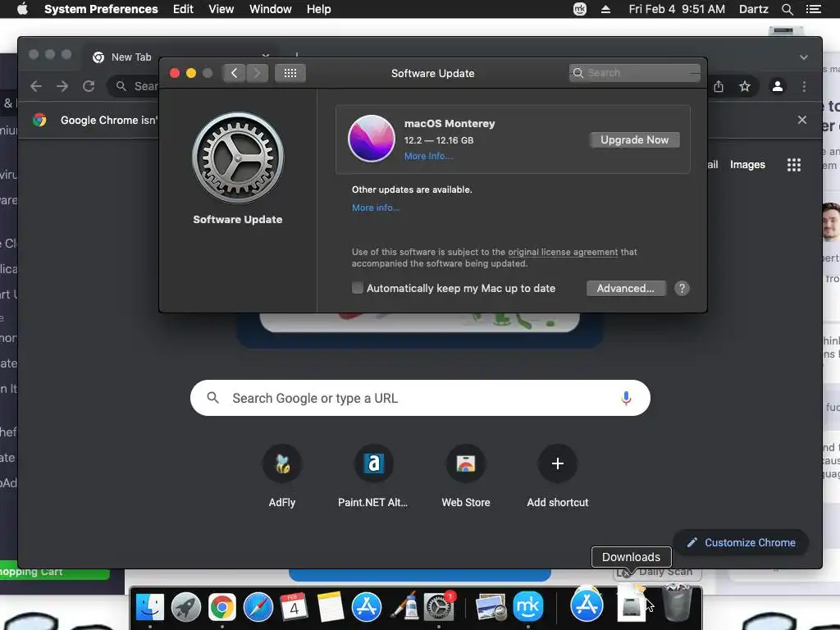
Task: Click the Software Update gear icon
Action: (238, 158)
